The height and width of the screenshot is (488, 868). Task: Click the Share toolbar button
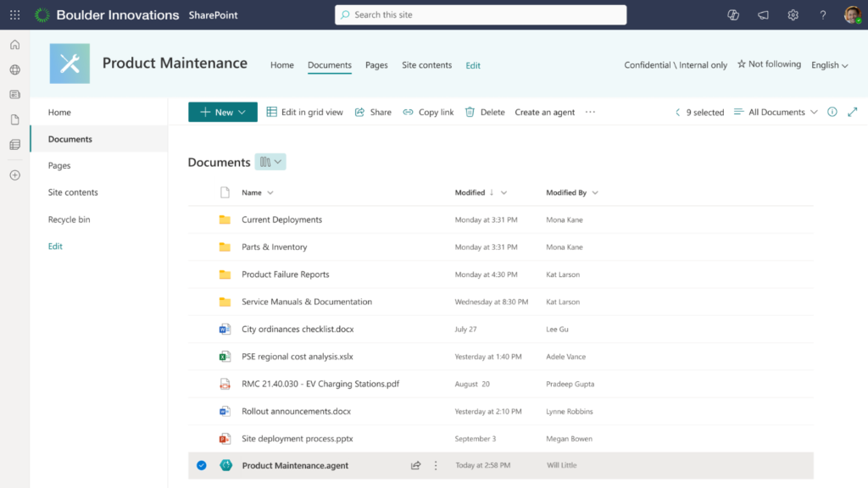373,112
